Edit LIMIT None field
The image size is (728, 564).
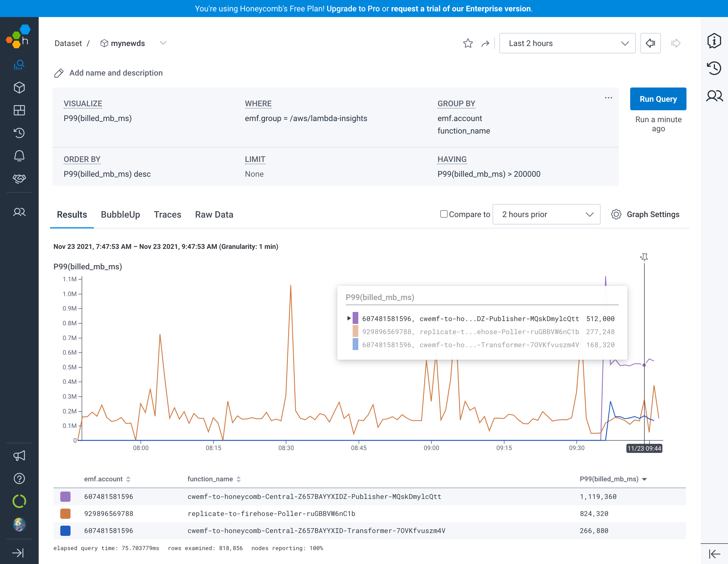[254, 174]
